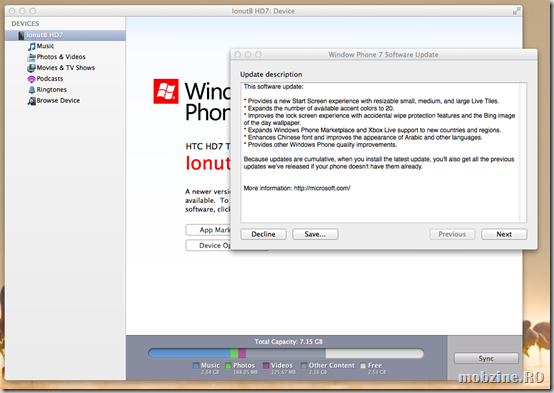This screenshot has width=554, height=393.
Task: Click the Save... button
Action: 315,234
